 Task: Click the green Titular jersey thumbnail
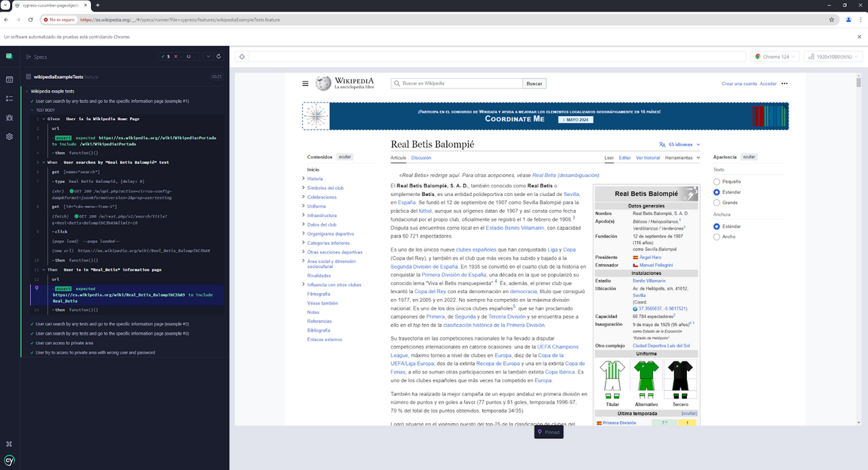click(x=612, y=377)
